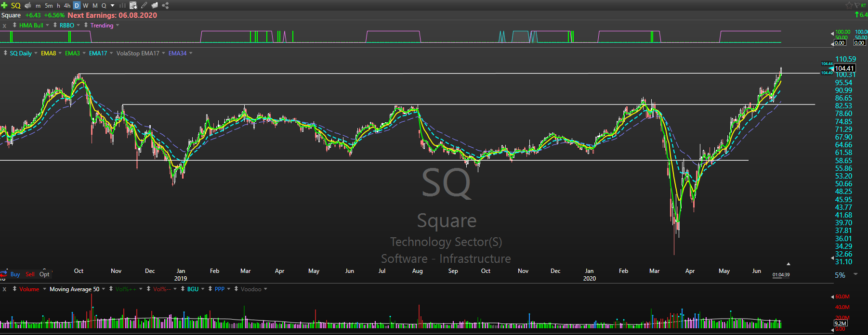
Task: Open the EMA8 indicator dropdown
Action: (60, 53)
